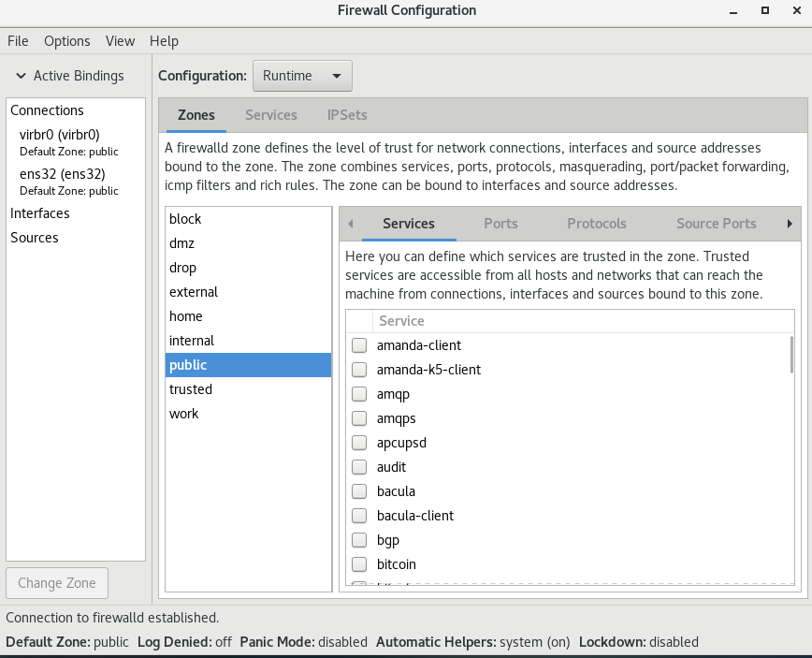Select the ens32 connection entry
The width and height of the screenshot is (812, 658).
point(76,182)
